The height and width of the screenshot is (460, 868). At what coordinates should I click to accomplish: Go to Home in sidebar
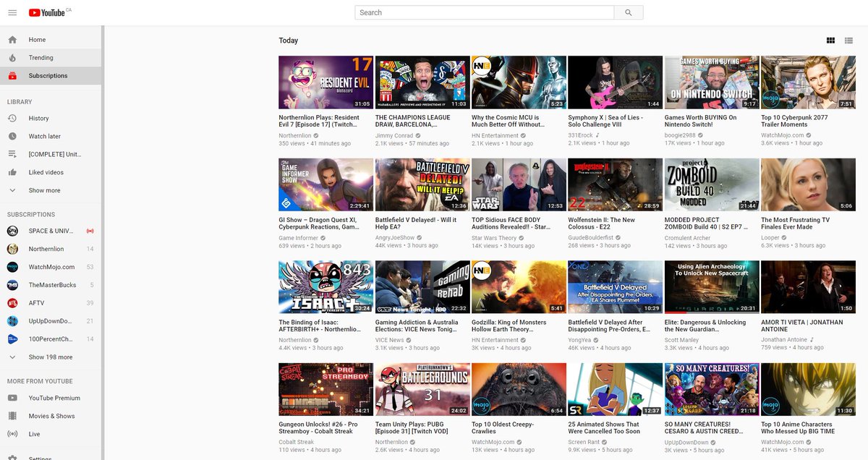[x=51, y=40]
